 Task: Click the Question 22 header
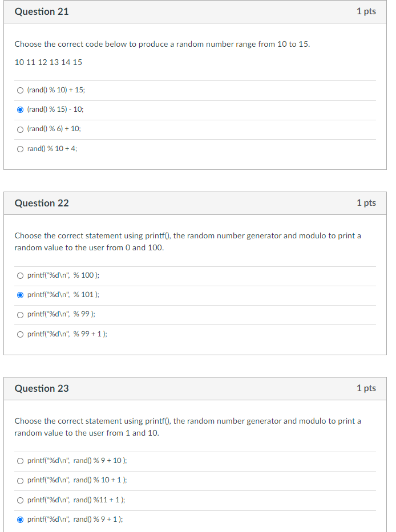tap(42, 203)
